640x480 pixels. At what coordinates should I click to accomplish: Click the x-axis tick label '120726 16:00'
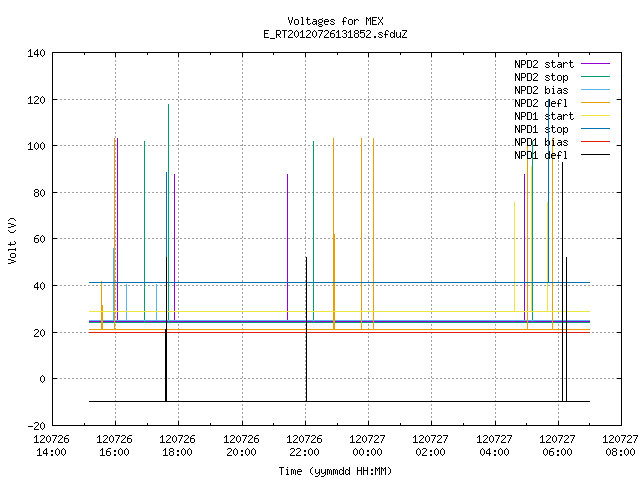(115, 446)
